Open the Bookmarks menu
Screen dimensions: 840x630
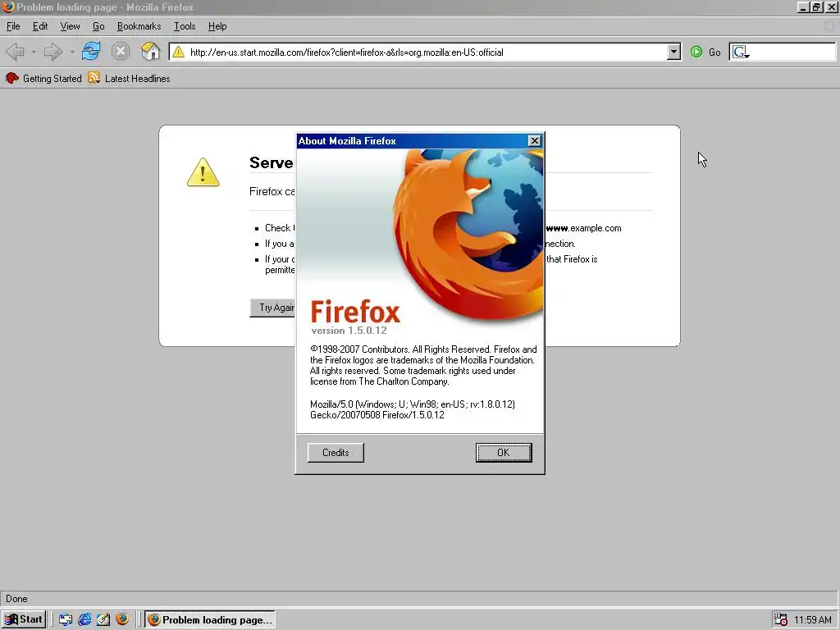point(139,26)
